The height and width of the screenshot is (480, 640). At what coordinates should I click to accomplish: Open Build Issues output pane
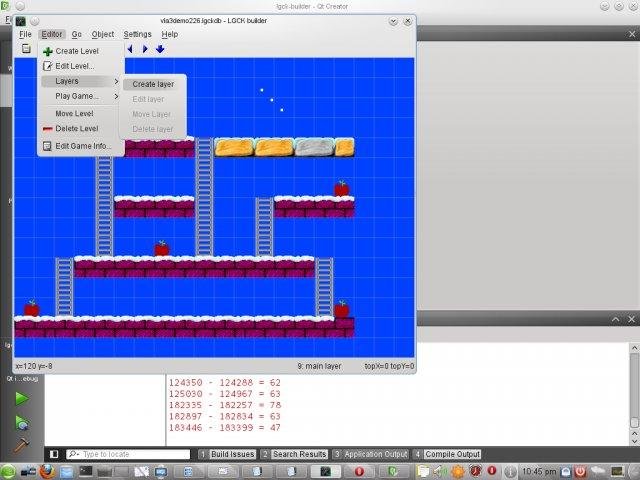(228, 454)
